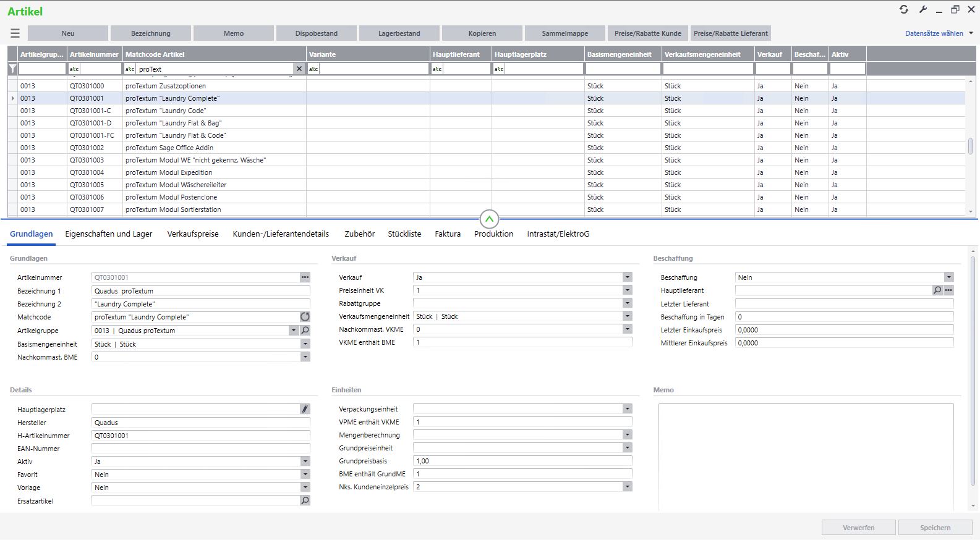The width and height of the screenshot is (980, 540).
Task: Click the refresh icon in the title bar
Action: (904, 9)
